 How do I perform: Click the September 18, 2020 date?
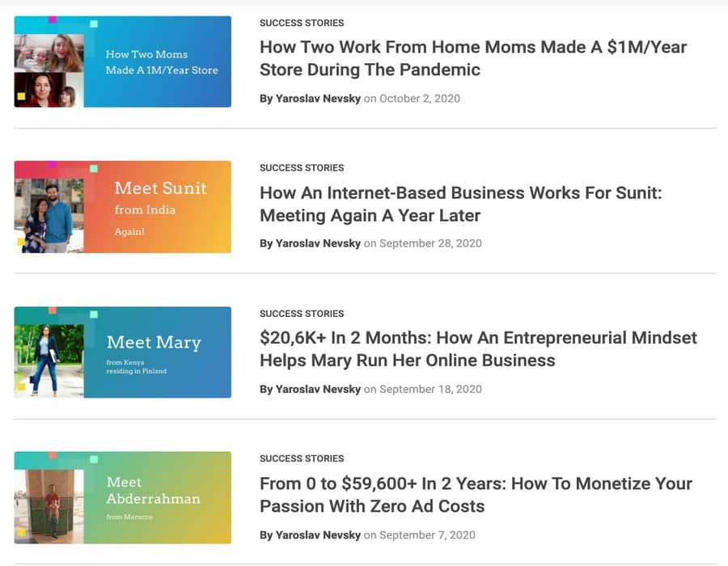coord(430,389)
